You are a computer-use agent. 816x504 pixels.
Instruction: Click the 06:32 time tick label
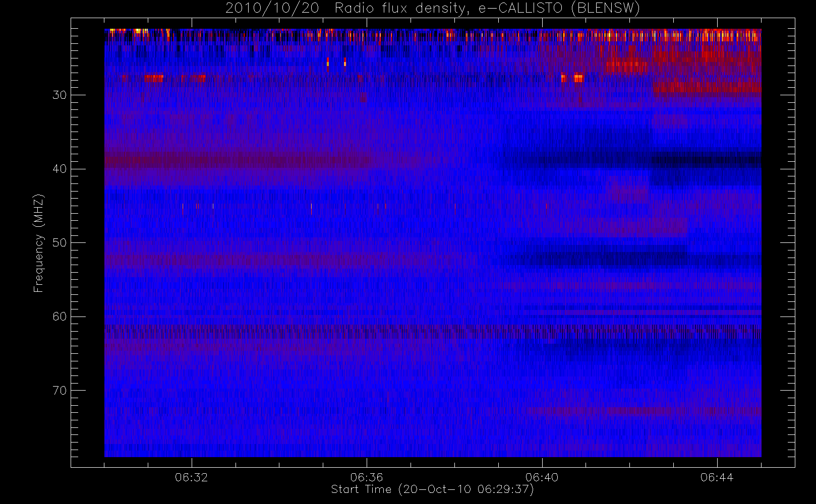pyautogui.click(x=192, y=477)
